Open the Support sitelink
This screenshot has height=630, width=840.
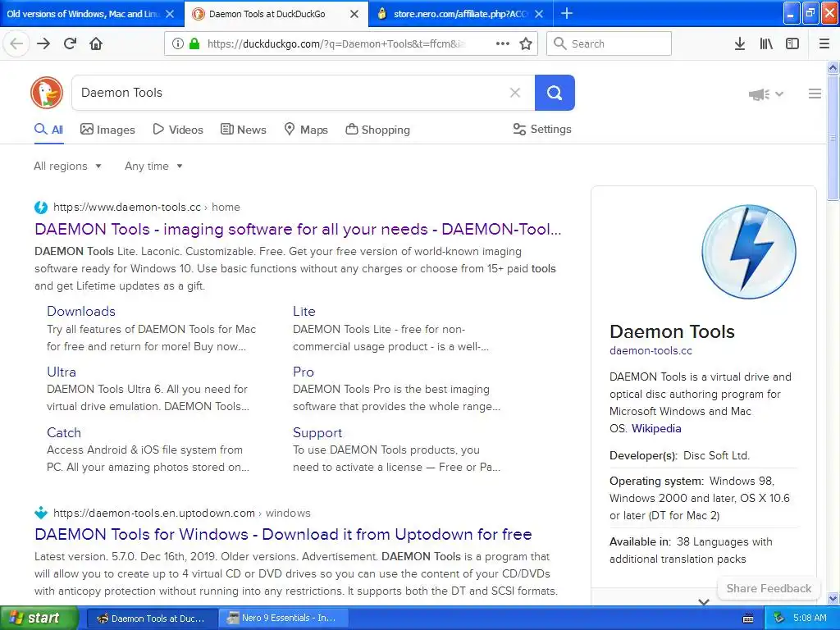click(x=317, y=432)
